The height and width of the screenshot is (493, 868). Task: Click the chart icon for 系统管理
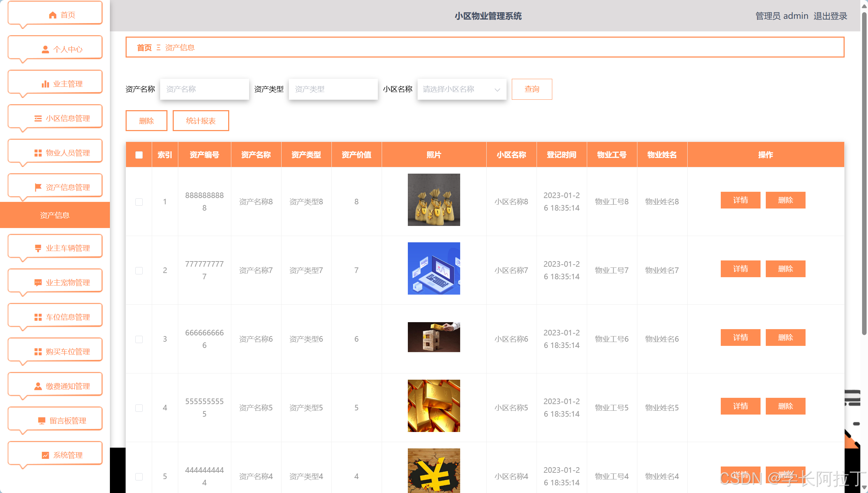coord(45,455)
